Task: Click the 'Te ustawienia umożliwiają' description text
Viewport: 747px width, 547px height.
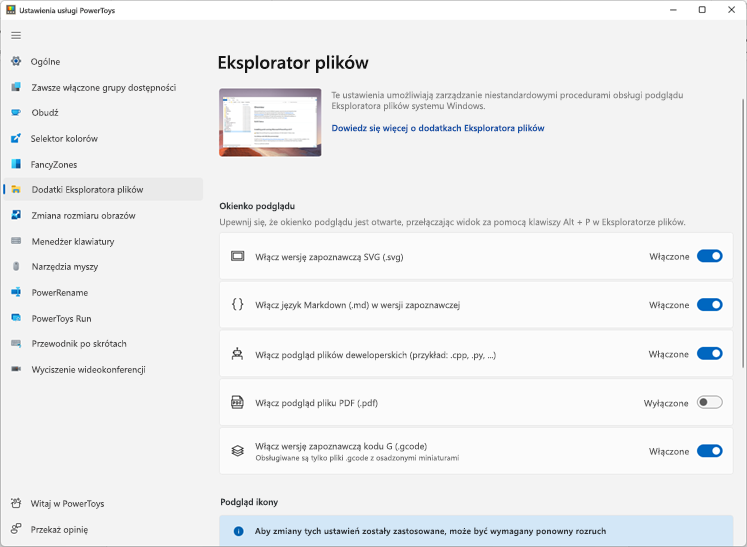Action: (x=507, y=101)
